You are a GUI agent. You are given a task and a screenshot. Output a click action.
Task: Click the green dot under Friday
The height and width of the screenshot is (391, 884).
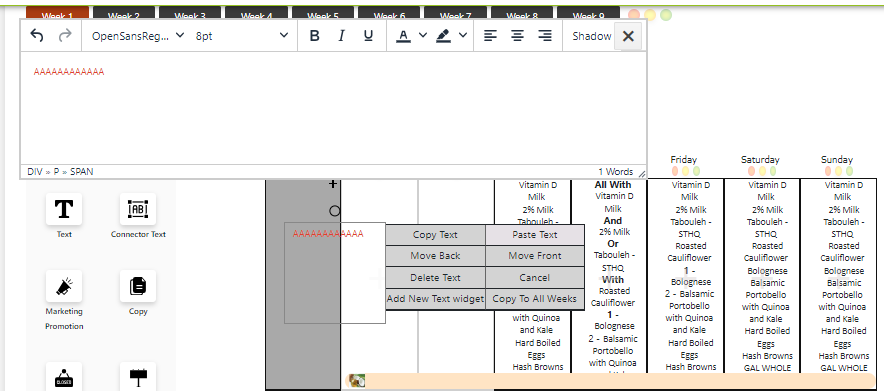pos(696,171)
